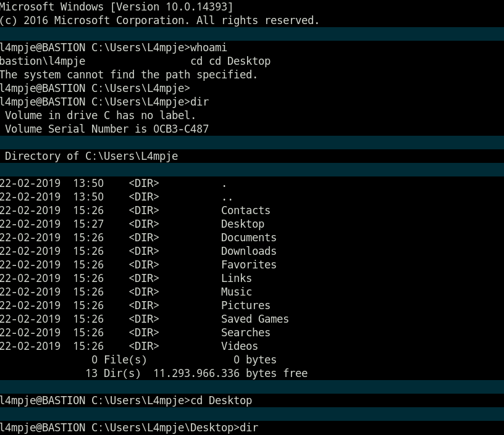
Task: Click the Contacts directory entry
Action: coord(245,210)
